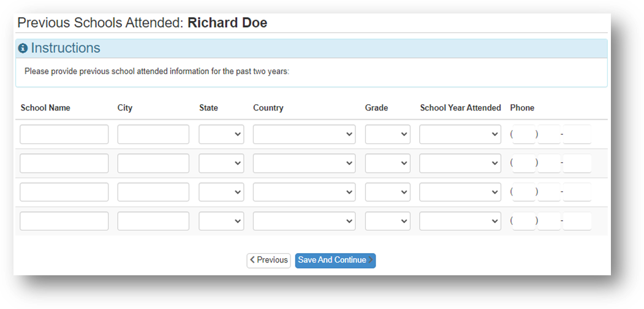Open first row School Year Attended dropdown
The height and width of the screenshot is (309, 644).
(460, 134)
